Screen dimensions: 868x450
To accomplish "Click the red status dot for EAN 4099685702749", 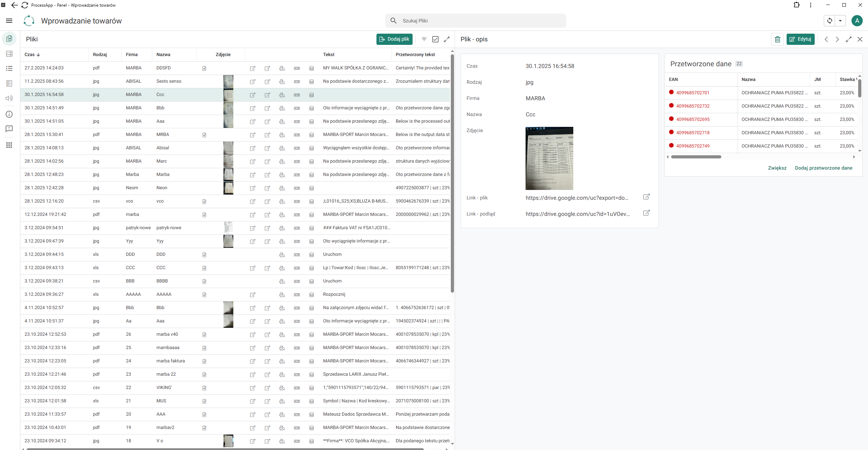I will tap(671, 145).
